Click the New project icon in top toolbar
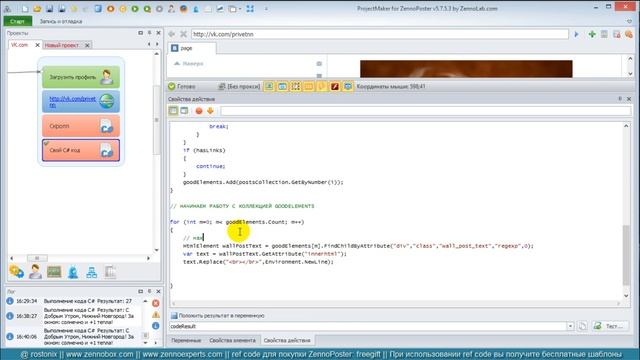Viewport: 640px width, 360px height. point(25,9)
